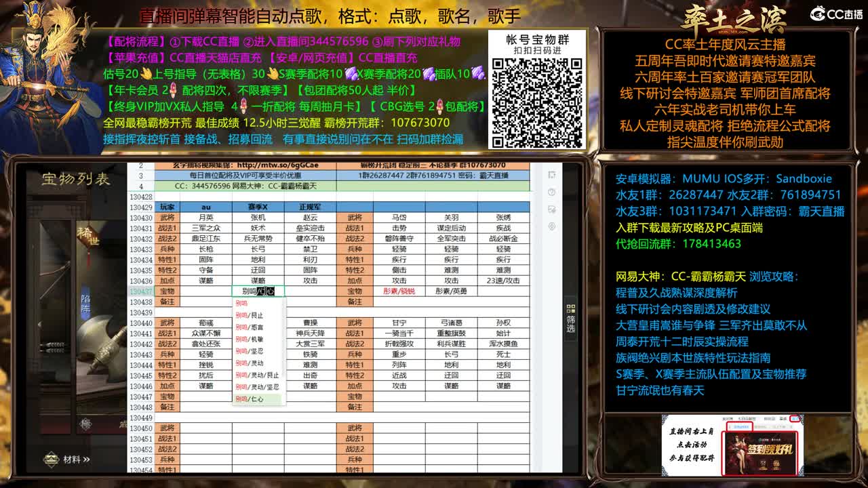Select the cell containing 兵无常势
Image resolution: width=868 pixels, height=488 pixels.
click(x=258, y=239)
